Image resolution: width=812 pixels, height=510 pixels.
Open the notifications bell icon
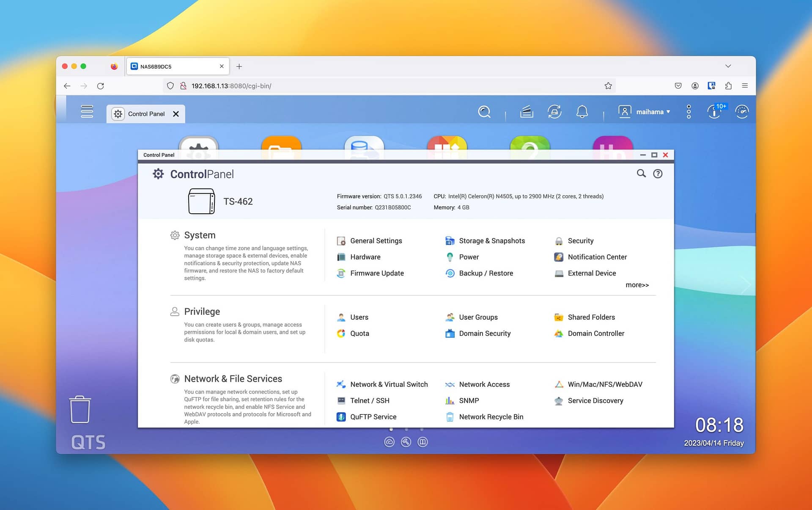[x=582, y=112]
